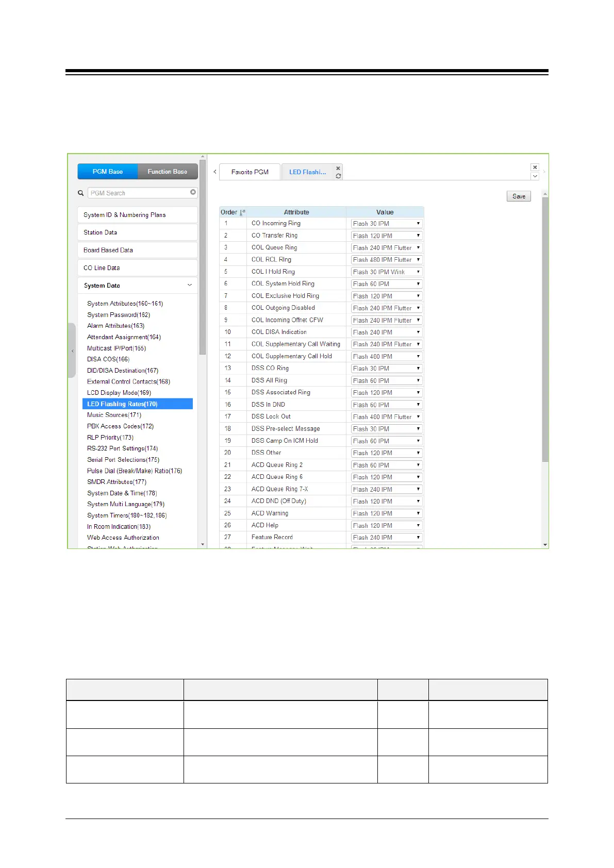Image resolution: width=614 pixels, height=868 pixels.
Task: Refresh the LED Flashing tab
Action: [338, 176]
